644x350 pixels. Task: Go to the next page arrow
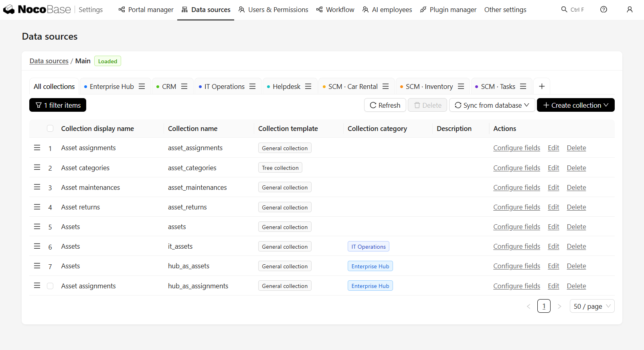pyautogui.click(x=559, y=306)
